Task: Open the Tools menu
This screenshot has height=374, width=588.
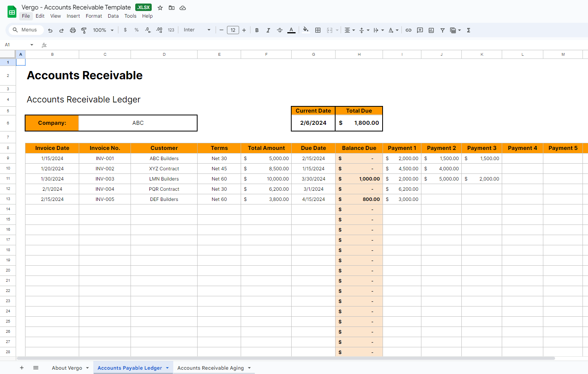Action: point(131,16)
